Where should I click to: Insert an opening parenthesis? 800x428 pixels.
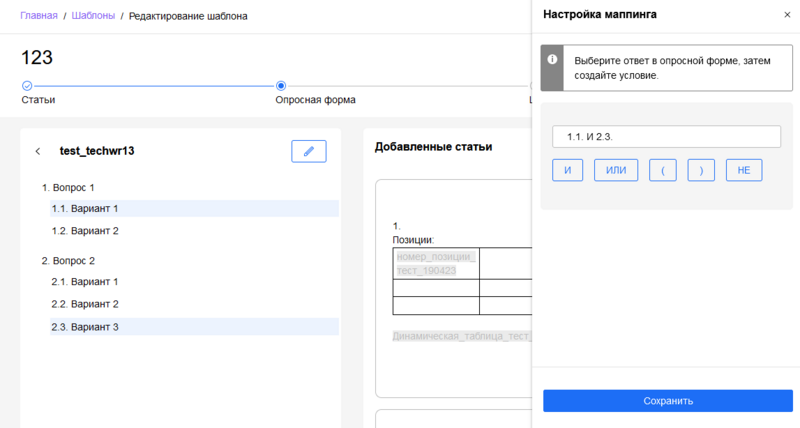(x=662, y=170)
